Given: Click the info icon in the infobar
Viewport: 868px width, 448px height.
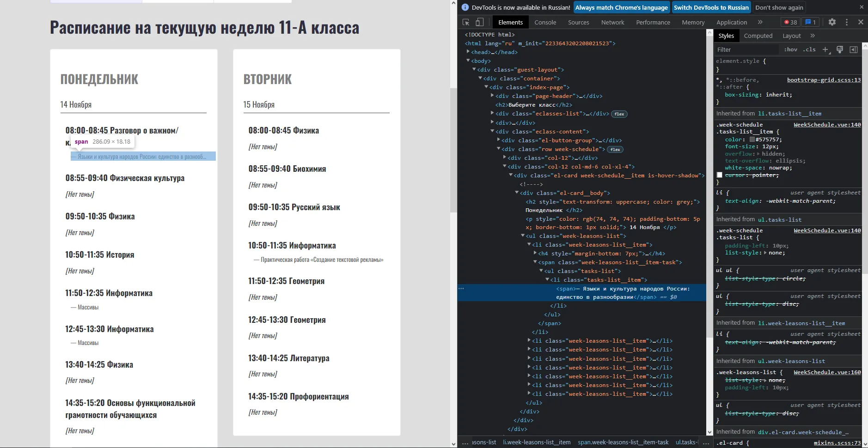Looking at the screenshot, I should pyautogui.click(x=465, y=7).
